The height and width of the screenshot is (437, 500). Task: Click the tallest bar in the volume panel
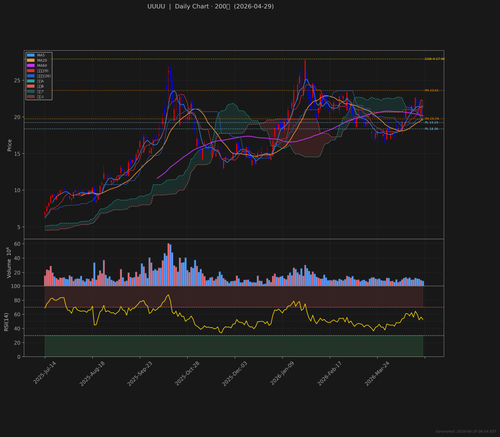pyautogui.click(x=168, y=264)
